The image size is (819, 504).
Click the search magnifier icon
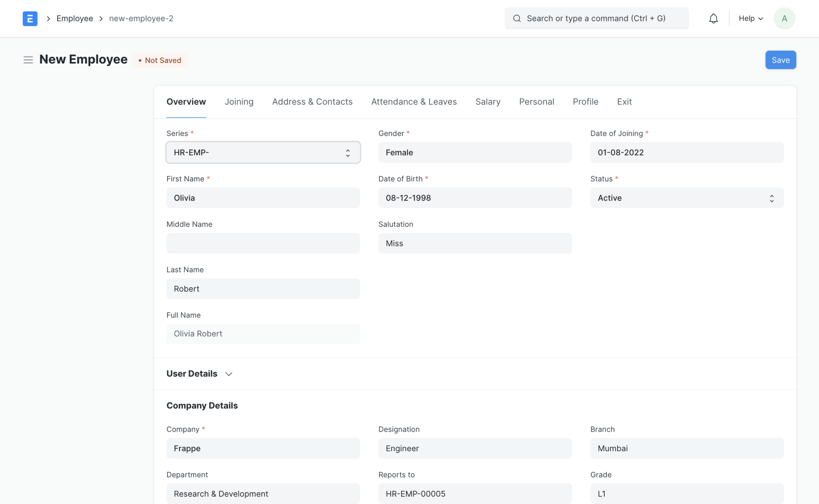pos(517,18)
